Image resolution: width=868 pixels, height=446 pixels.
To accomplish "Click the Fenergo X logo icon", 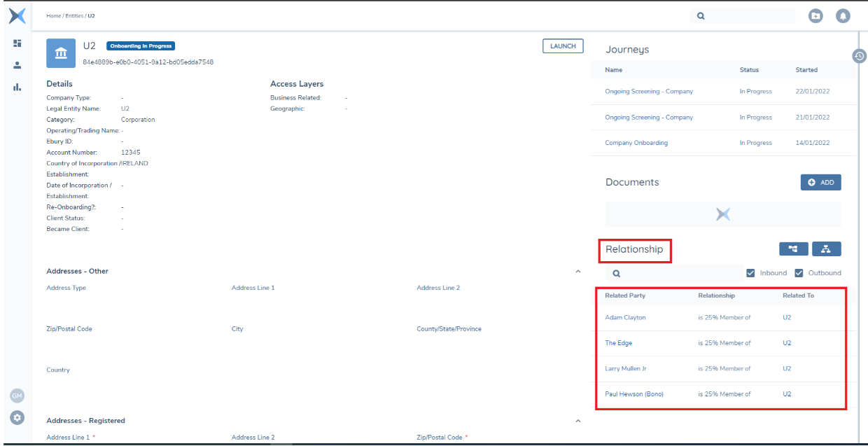I will tap(17, 15).
